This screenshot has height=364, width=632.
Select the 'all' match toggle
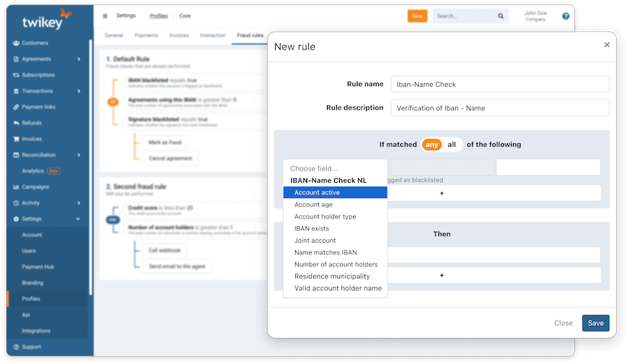[452, 145]
